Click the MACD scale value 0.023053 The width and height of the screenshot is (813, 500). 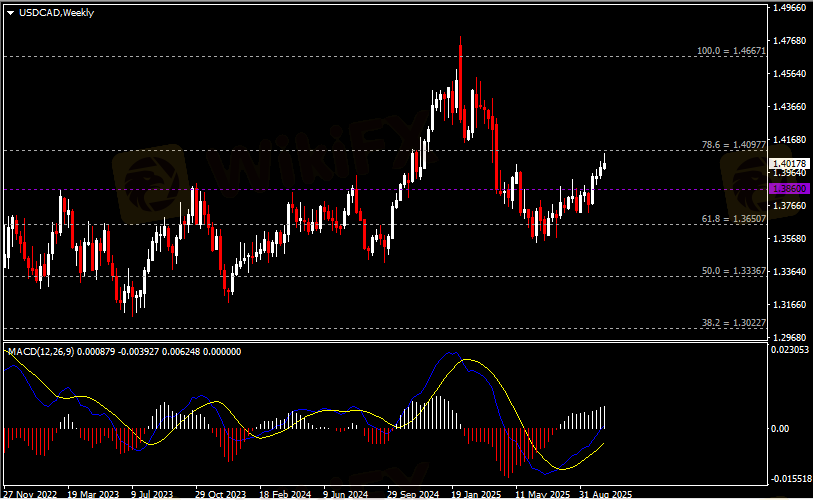pyautogui.click(x=790, y=349)
